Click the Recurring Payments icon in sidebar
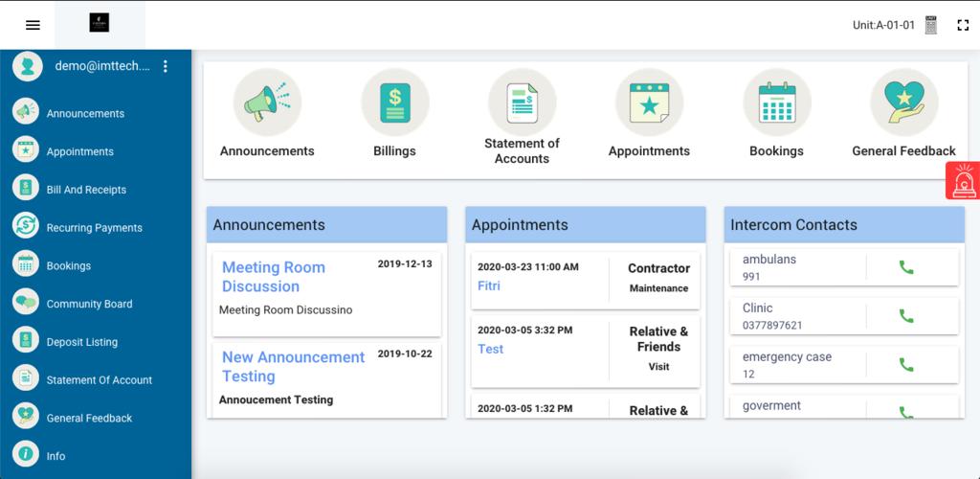980x479 pixels. 26,226
